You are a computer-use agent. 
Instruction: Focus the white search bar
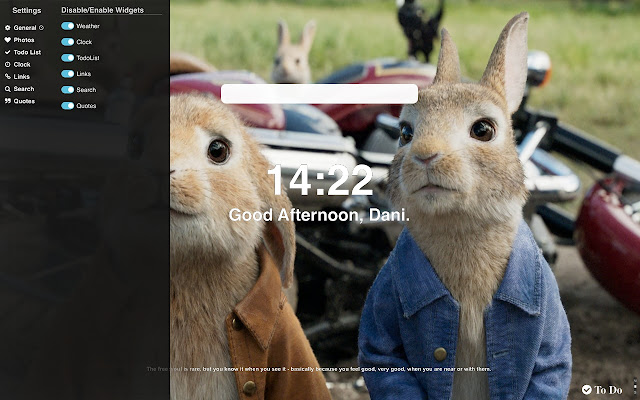(319, 94)
